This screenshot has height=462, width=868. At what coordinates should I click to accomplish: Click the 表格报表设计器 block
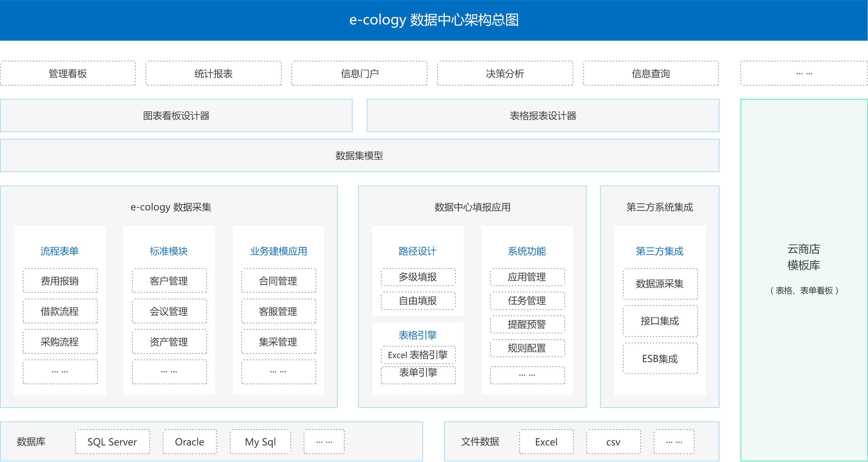[x=543, y=115]
